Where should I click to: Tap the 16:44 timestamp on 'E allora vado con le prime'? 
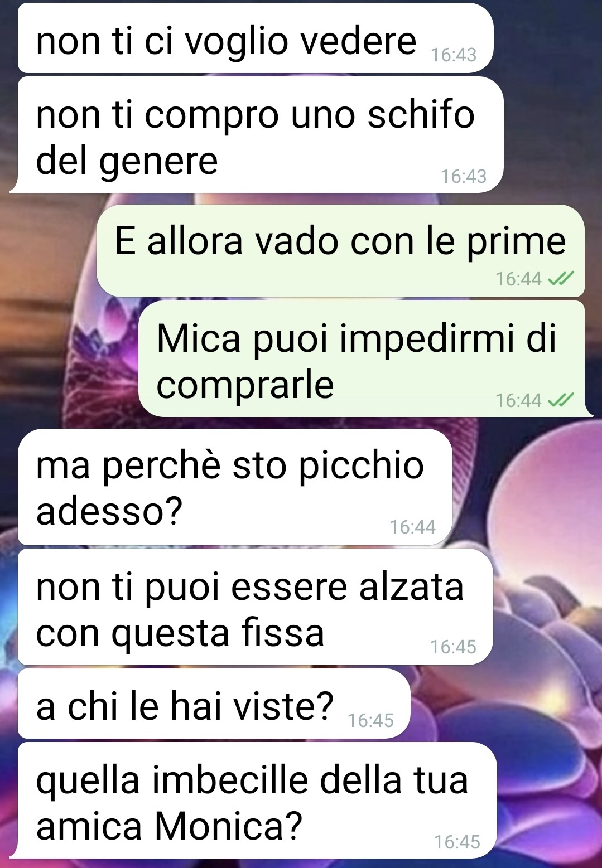[x=518, y=278]
